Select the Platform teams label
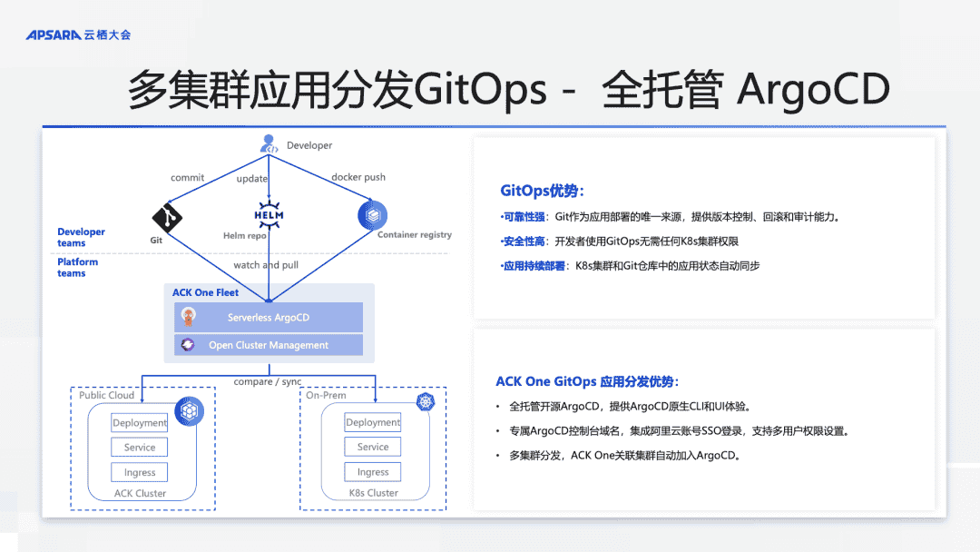The image size is (980, 552). 77,267
